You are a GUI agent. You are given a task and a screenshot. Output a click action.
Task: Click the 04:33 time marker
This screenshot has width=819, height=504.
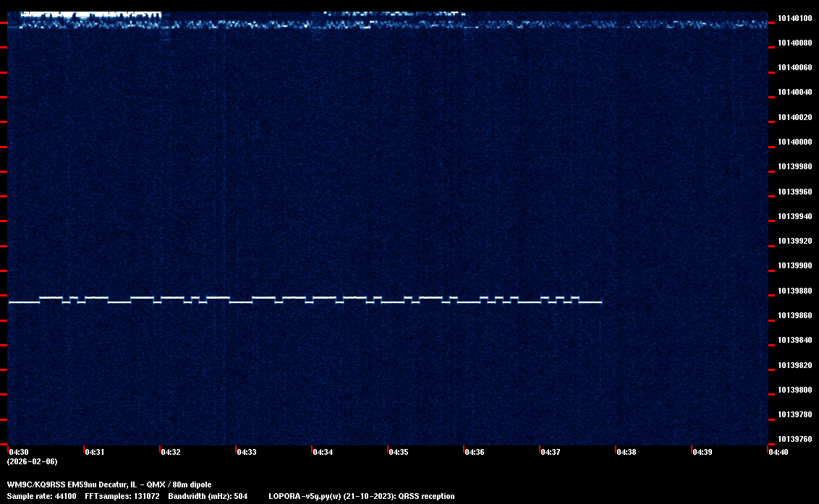tap(247, 452)
